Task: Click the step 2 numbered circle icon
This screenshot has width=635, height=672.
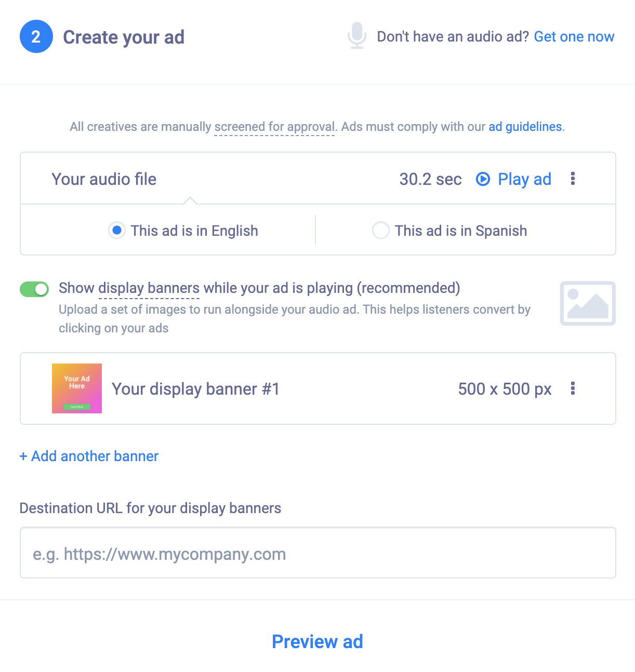Action: (x=36, y=36)
